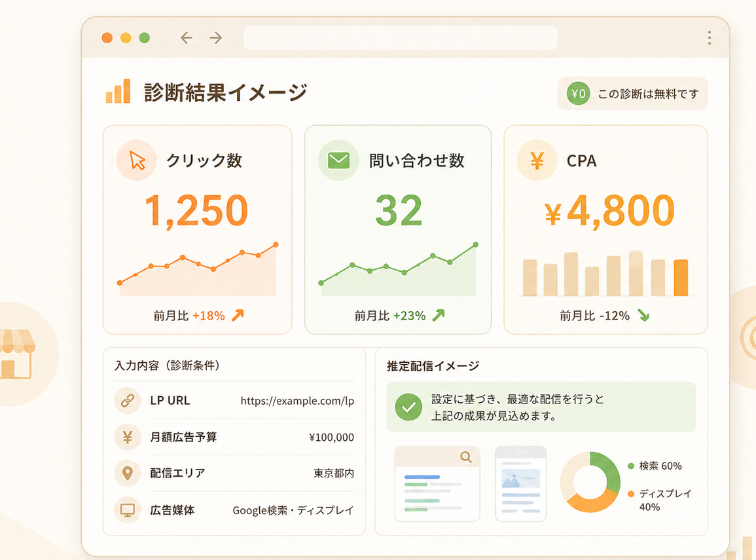Viewport: 756px width, 560px height.
Task: Click the browser address bar
Action: pos(401,37)
